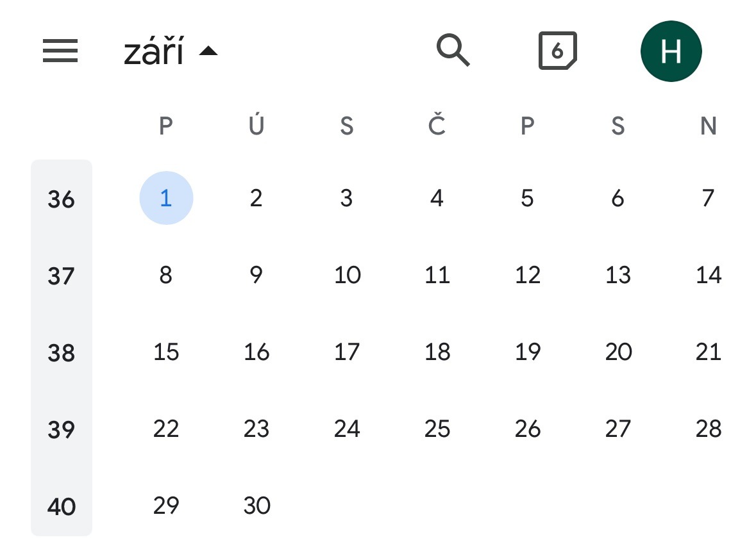This screenshot has width=756, height=542.
Task: Select highlighted date 1
Action: pyautogui.click(x=166, y=199)
